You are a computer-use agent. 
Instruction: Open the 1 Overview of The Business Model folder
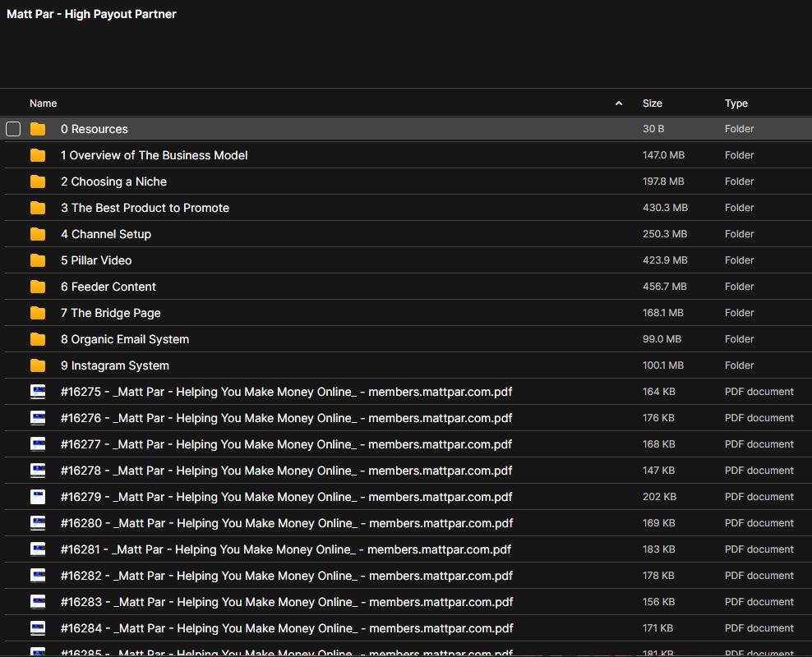[x=154, y=155]
